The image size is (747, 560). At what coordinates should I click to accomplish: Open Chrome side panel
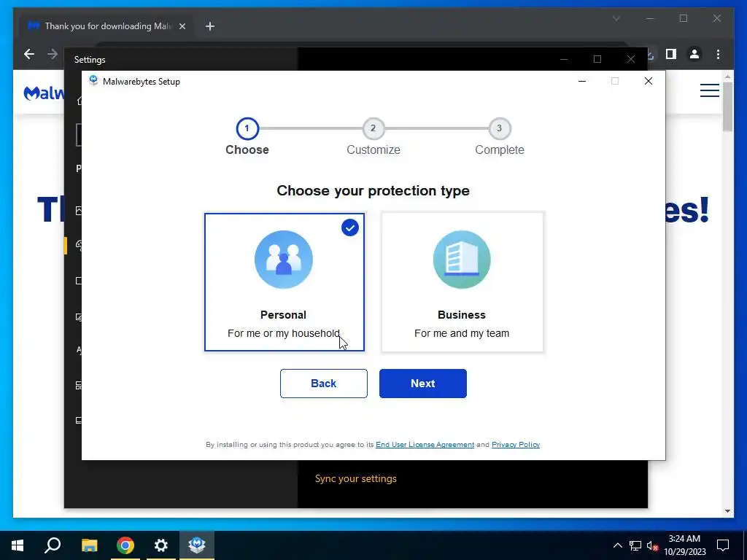[x=671, y=54]
